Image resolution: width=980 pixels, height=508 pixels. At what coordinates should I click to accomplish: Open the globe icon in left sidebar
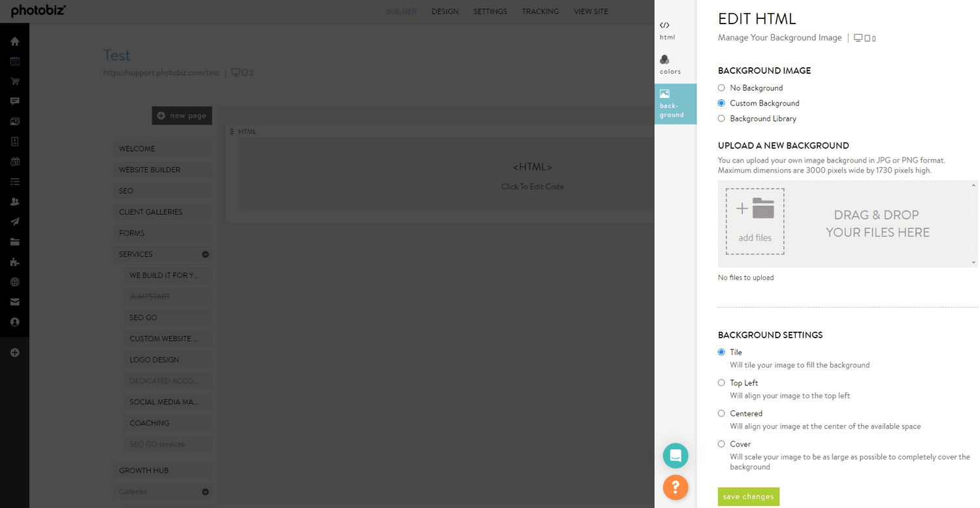14,282
